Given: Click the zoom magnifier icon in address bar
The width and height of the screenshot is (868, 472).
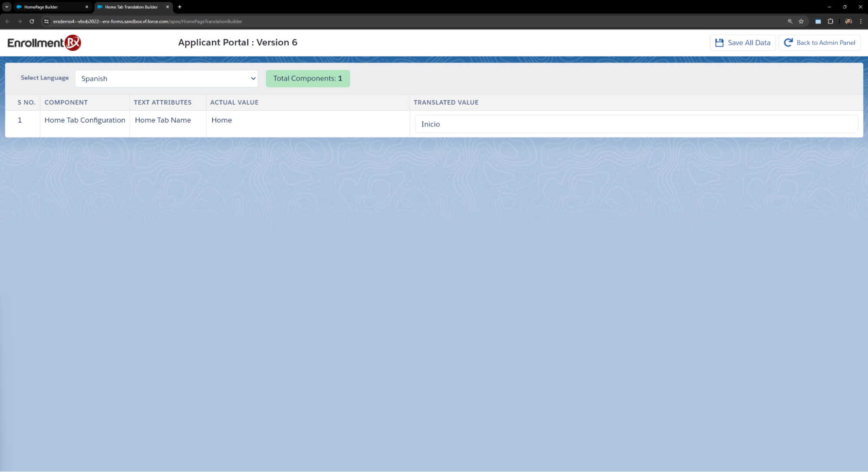Looking at the screenshot, I should tap(790, 21).
